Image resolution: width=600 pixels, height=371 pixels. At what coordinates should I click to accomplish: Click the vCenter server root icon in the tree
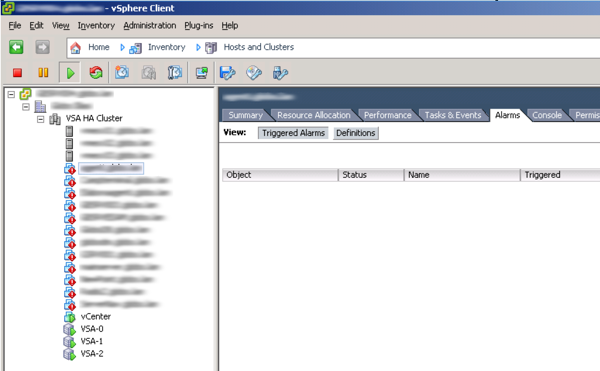pyautogui.click(x=26, y=94)
